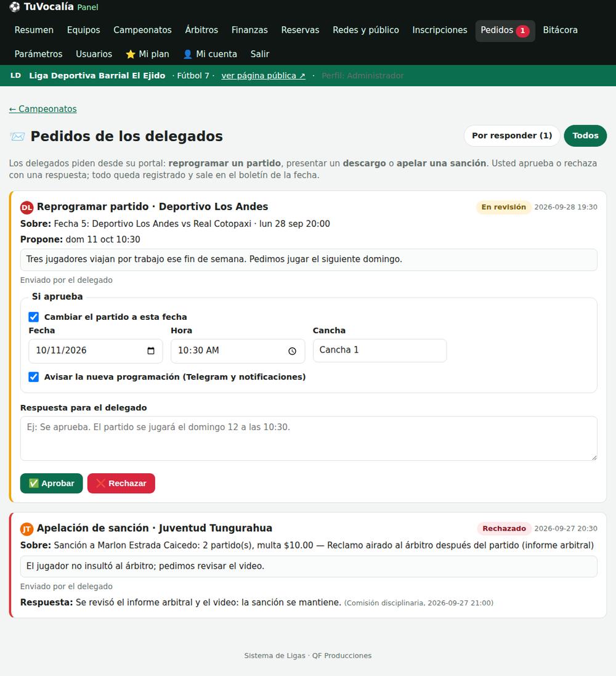Click the 'Propone: dom 11 oct 10:30' line

(x=80, y=240)
